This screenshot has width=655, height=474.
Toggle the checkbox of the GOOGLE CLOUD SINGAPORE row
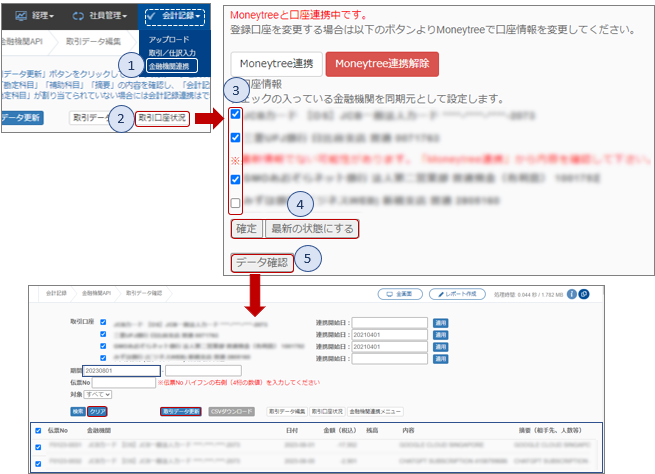pyautogui.click(x=38, y=447)
